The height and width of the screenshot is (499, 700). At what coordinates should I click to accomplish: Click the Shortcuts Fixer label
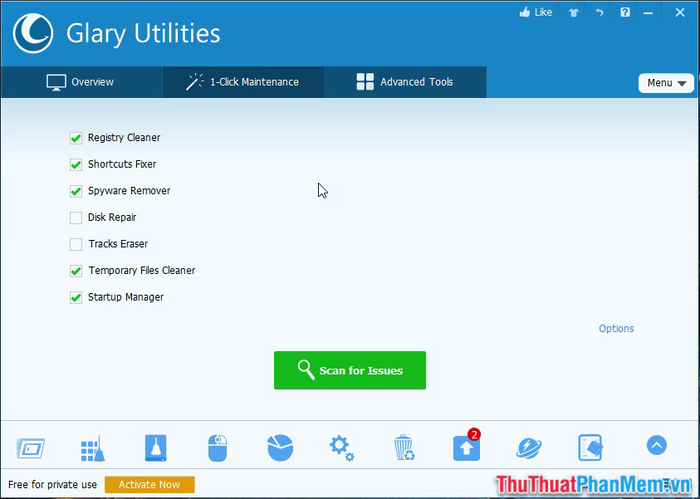point(122,164)
